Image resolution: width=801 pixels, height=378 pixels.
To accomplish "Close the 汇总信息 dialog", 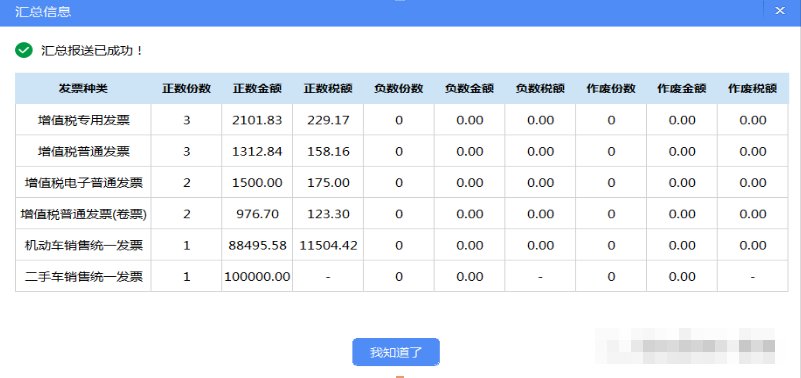I will click(780, 11).
